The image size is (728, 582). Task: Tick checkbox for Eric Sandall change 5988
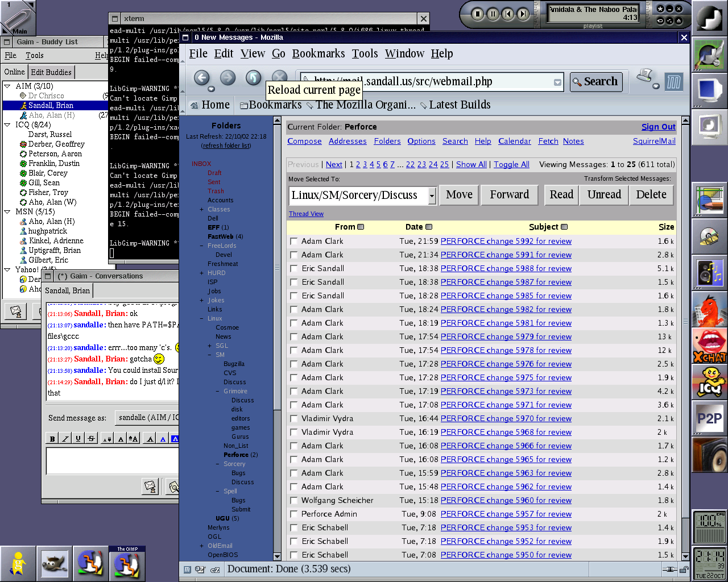click(294, 269)
